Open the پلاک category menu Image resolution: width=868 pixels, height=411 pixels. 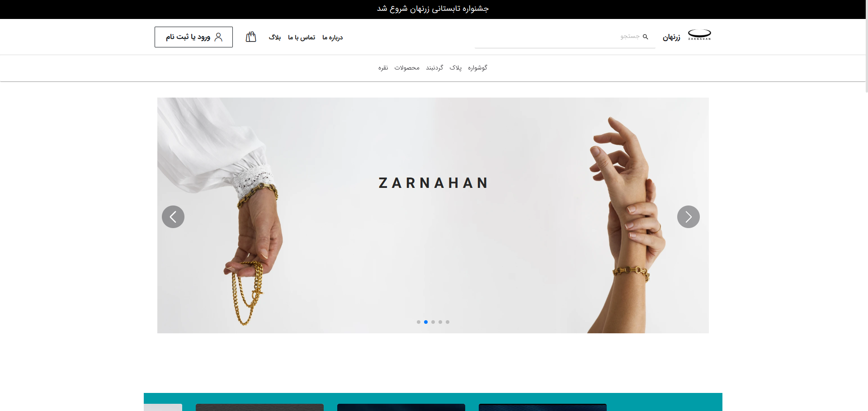tap(456, 68)
